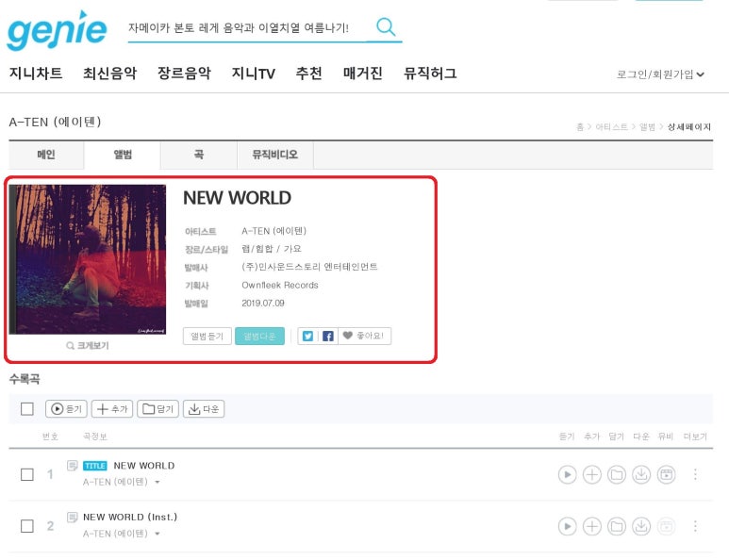Open 매거진 menu
The height and width of the screenshot is (560, 729).
(x=363, y=73)
